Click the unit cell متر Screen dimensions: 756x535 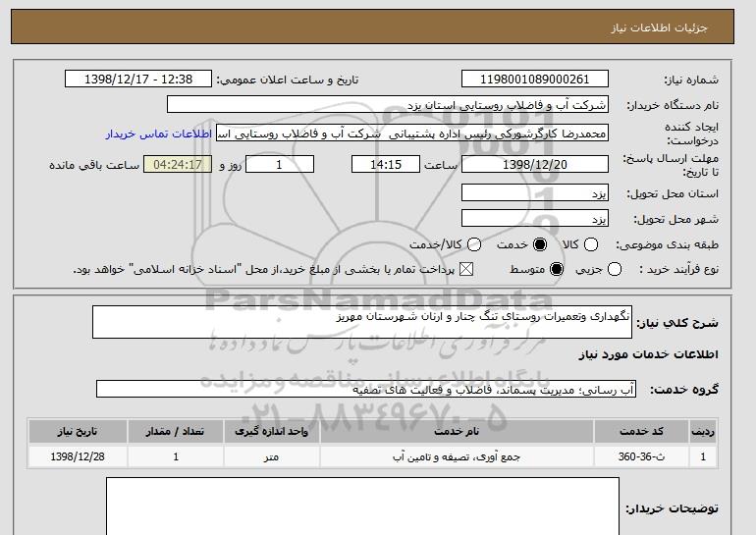click(x=271, y=456)
